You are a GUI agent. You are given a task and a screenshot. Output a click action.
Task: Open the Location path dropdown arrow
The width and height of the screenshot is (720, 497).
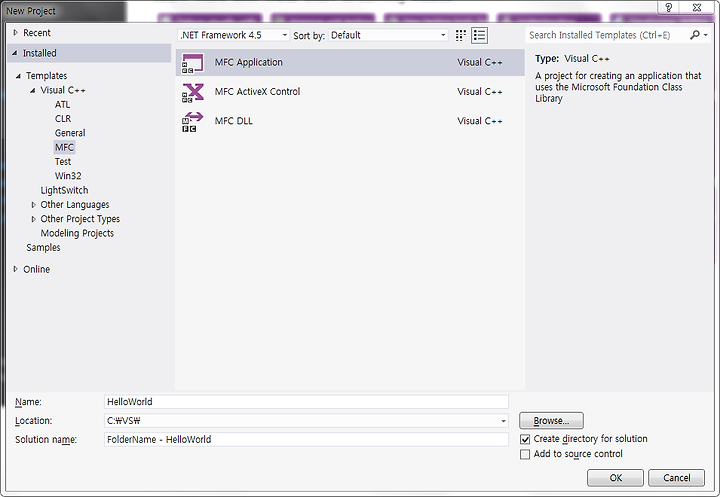point(503,421)
